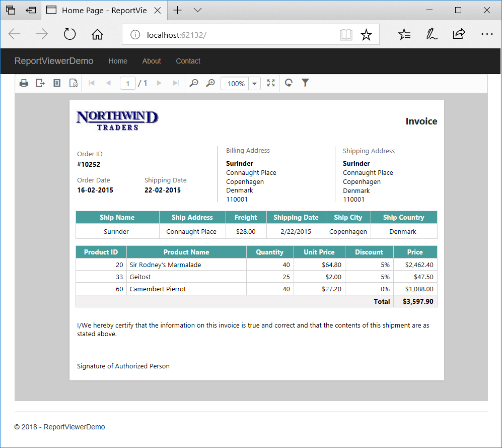Click the Zoom Out magnifier icon

[194, 83]
